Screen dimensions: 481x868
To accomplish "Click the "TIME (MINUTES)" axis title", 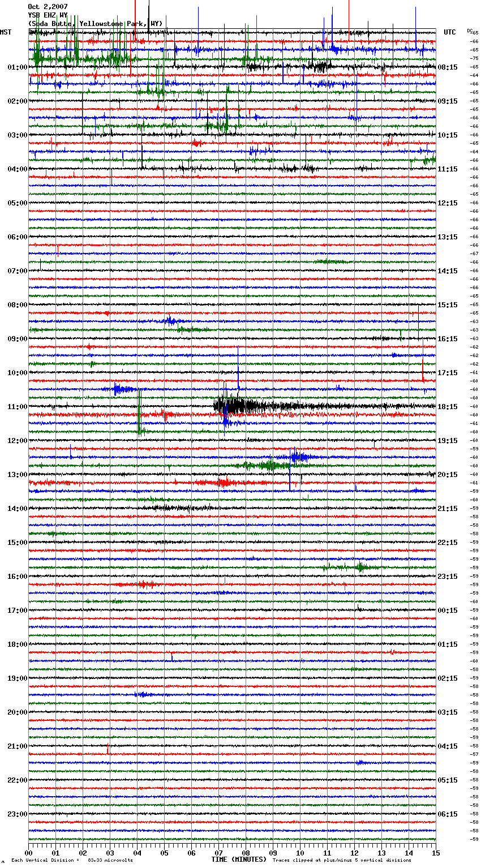I will [x=239, y=860].
